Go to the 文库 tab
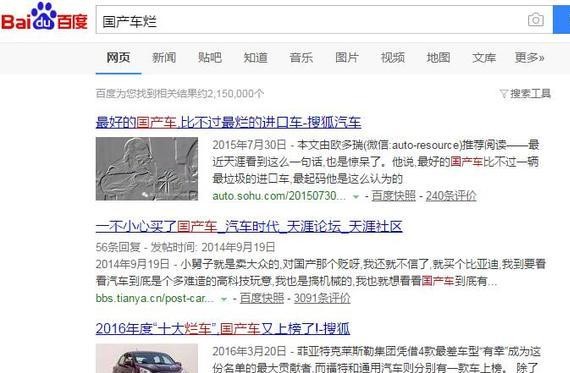 click(484, 57)
